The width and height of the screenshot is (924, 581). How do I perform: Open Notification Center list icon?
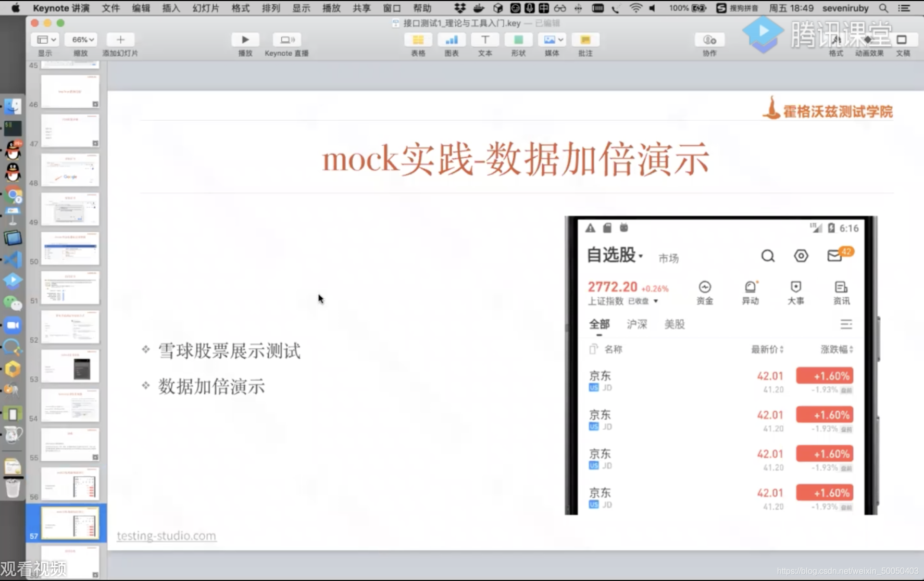(904, 8)
